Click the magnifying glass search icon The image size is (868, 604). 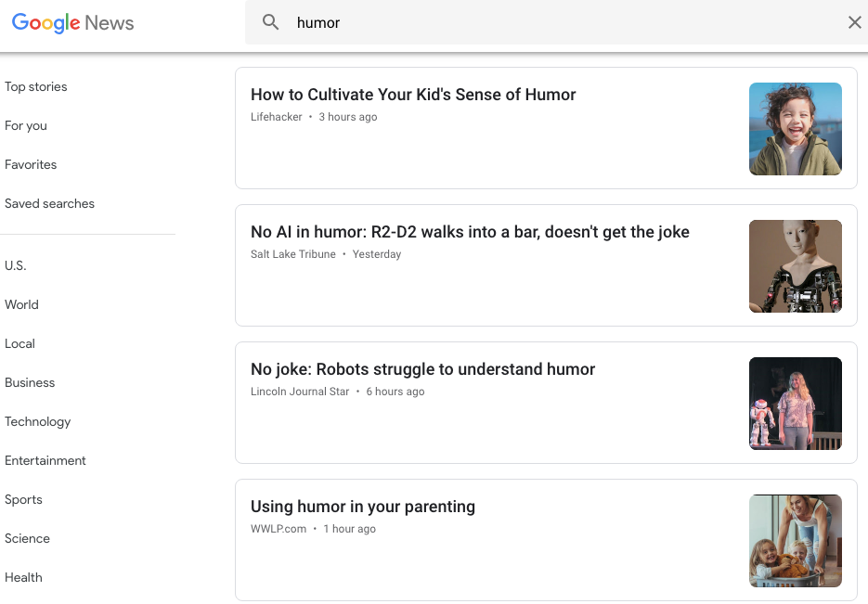(270, 22)
